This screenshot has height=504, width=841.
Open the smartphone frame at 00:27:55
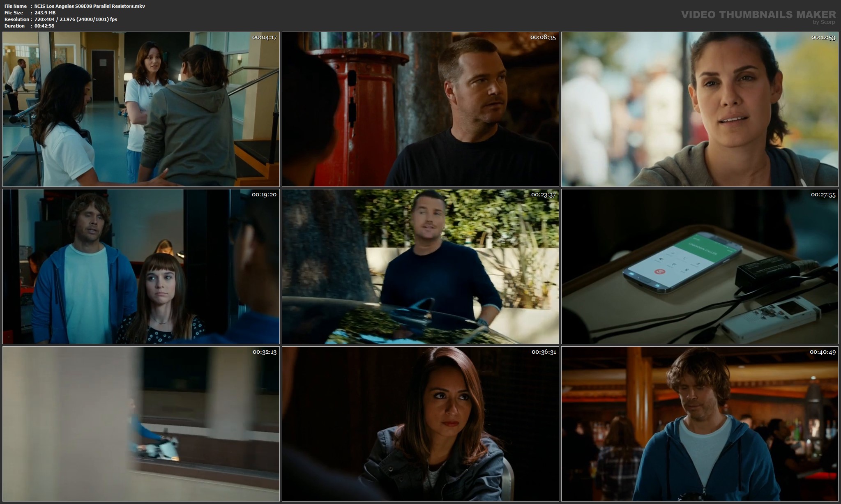coord(700,267)
